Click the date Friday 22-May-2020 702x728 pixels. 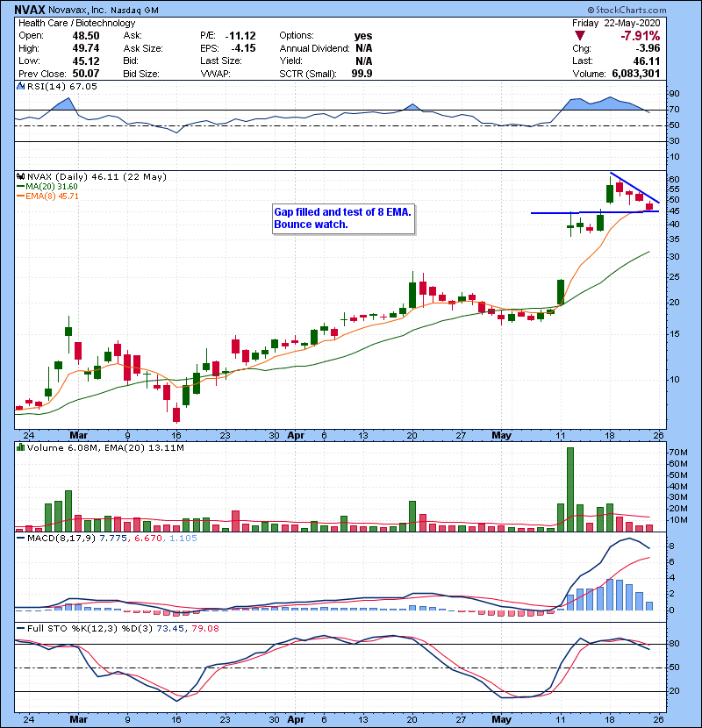(616, 23)
